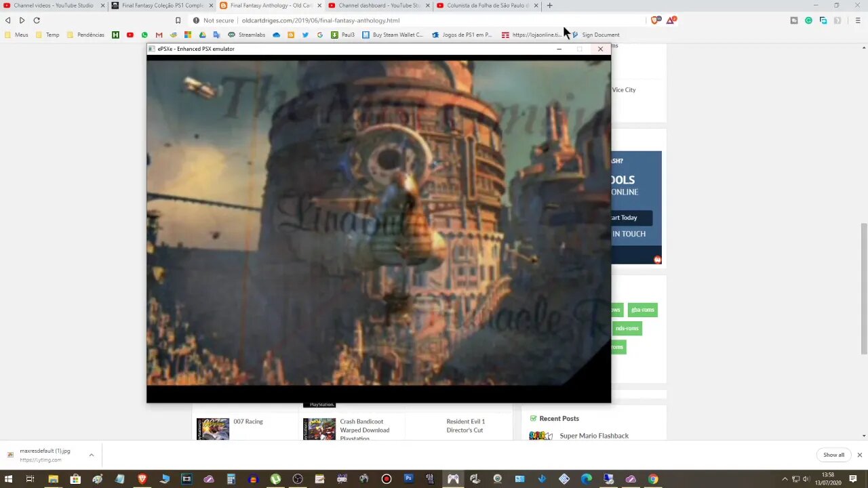Image resolution: width=868 pixels, height=488 pixels.
Task: Open the Microsoft bookmark icon
Action: [188, 35]
